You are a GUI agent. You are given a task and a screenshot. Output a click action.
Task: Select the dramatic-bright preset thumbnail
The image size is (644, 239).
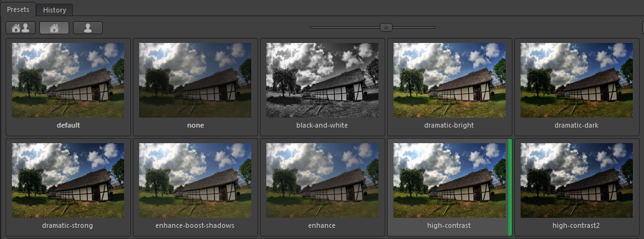(x=449, y=80)
